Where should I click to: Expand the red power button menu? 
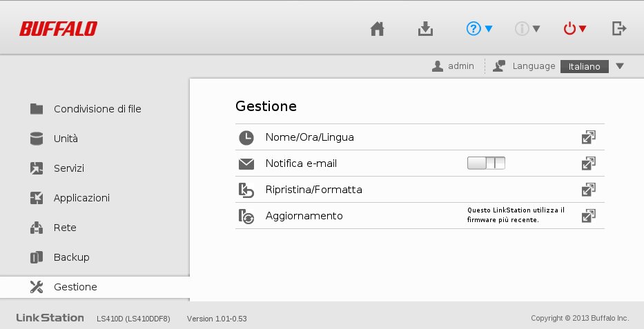click(x=574, y=29)
